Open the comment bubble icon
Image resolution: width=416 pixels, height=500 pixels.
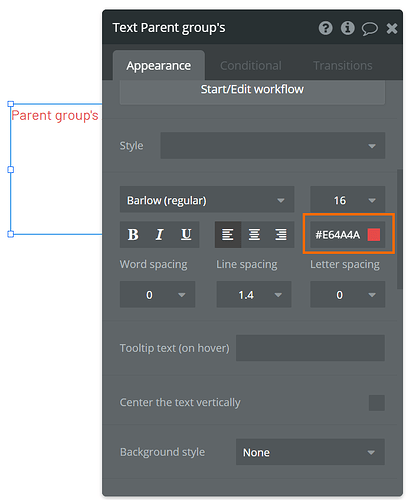point(370,29)
